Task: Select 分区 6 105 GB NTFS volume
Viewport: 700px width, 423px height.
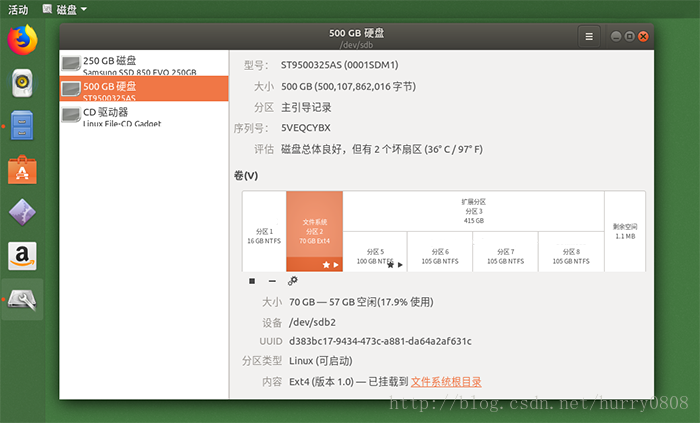Action: (440, 252)
